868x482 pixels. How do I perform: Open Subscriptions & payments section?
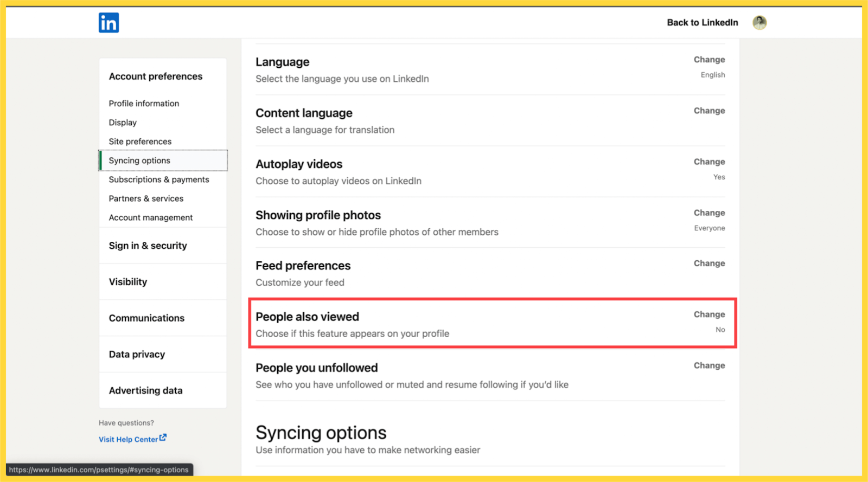158,179
